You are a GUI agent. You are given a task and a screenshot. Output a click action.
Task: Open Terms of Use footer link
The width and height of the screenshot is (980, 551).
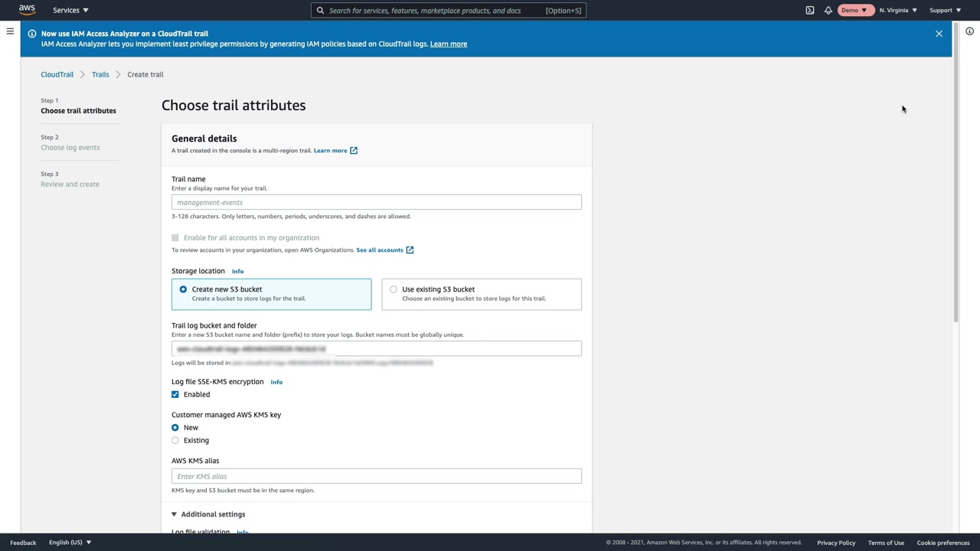tap(886, 543)
